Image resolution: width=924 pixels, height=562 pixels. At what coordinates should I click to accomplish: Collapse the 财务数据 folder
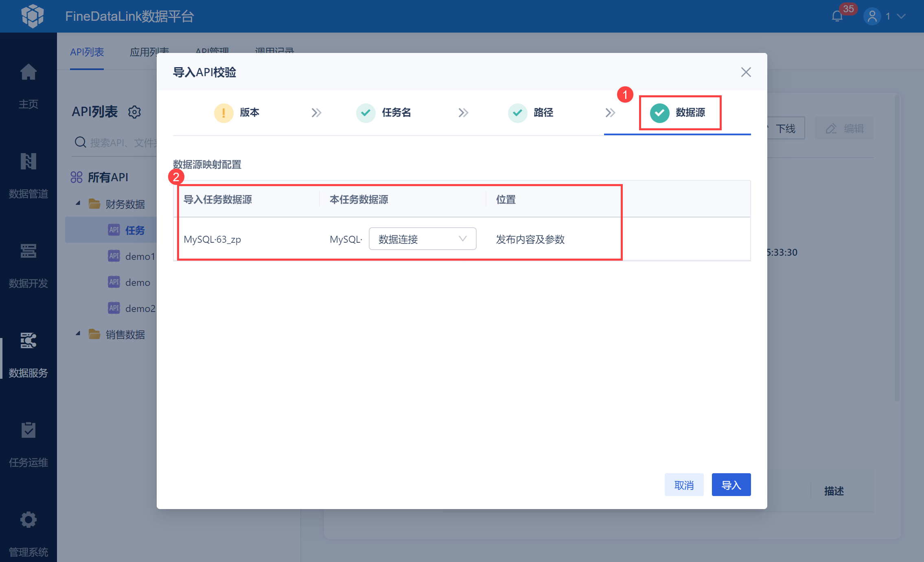[78, 203]
